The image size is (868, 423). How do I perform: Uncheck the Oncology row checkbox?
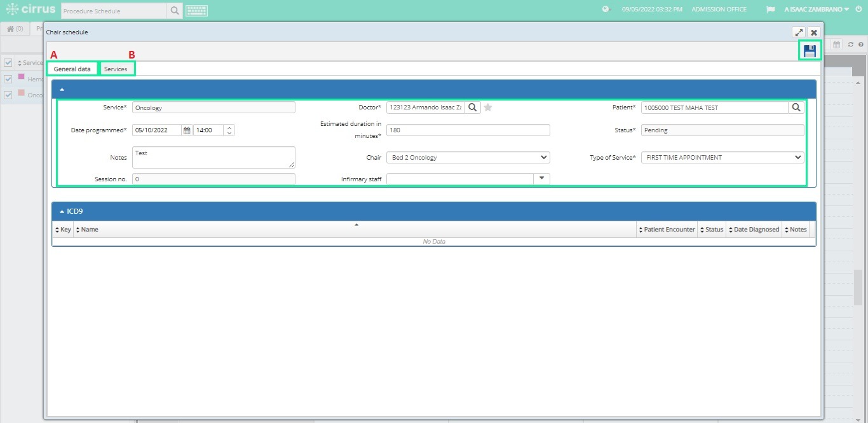8,95
